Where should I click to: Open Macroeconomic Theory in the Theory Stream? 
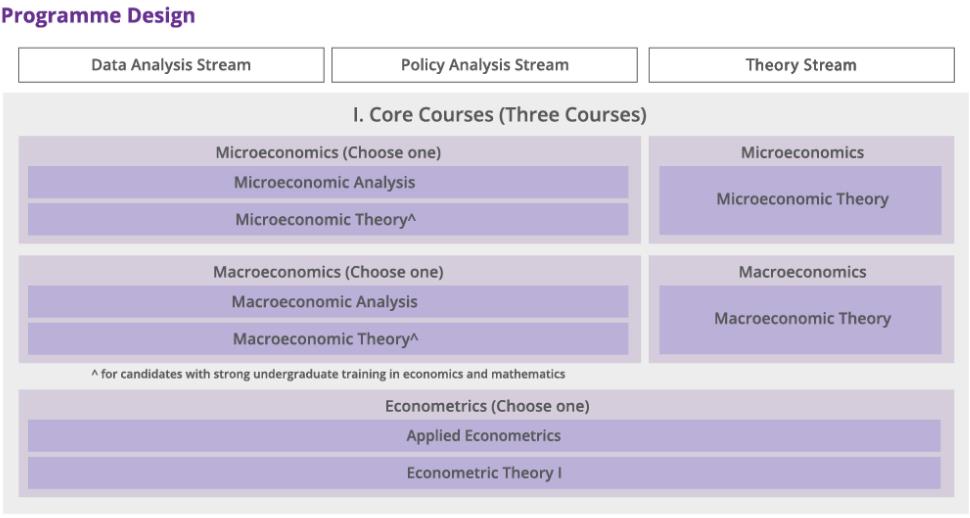point(802,318)
